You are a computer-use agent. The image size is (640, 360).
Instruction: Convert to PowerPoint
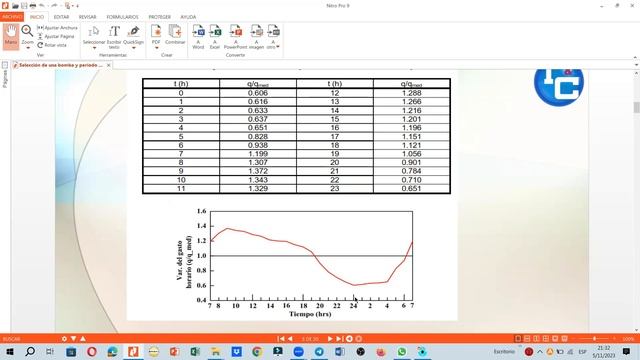pos(236,37)
